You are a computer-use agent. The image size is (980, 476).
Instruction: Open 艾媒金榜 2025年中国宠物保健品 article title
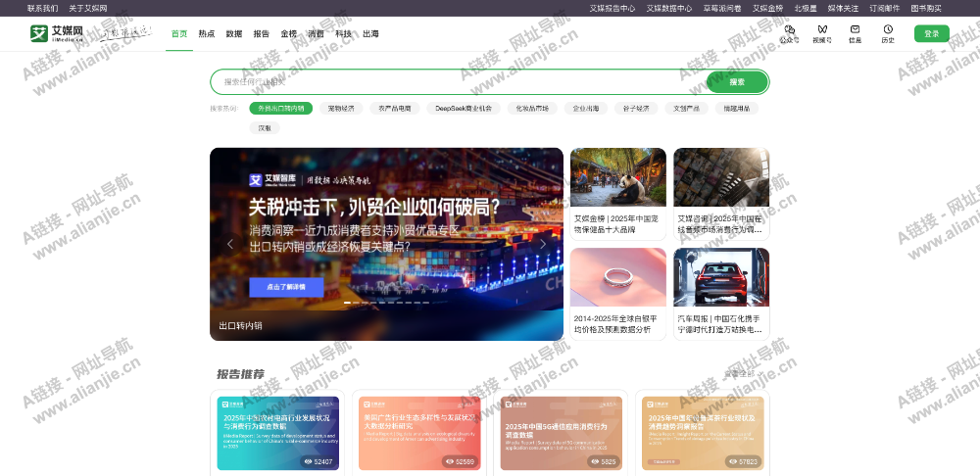coord(616,224)
